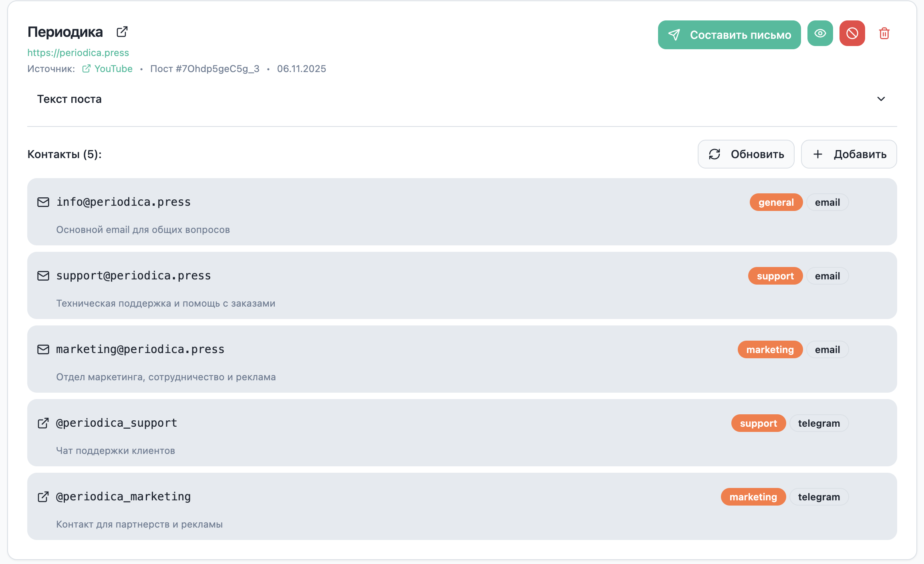Screen dimensions: 924x564
Task: Click the telegram tag on @periodica_marketing row
Action: (819, 497)
